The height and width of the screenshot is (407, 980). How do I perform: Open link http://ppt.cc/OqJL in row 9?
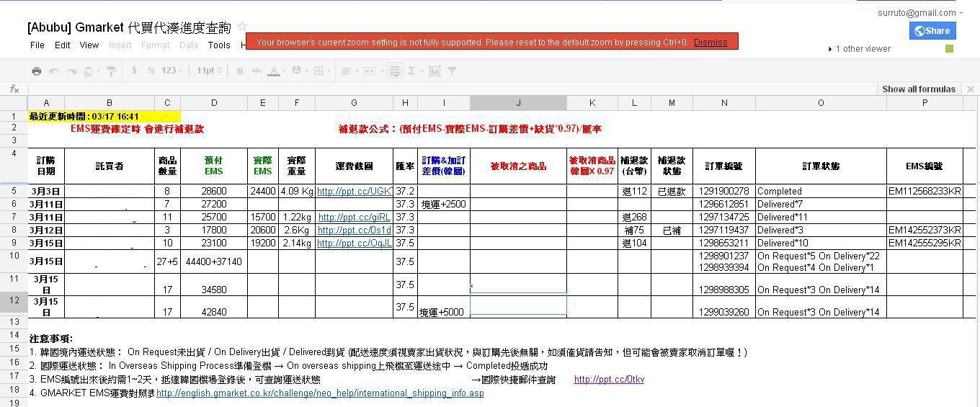(354, 243)
